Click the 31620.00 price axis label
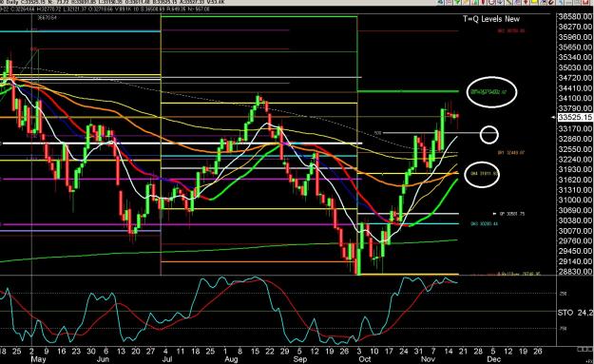This screenshot has width=594, height=364. coord(575,180)
